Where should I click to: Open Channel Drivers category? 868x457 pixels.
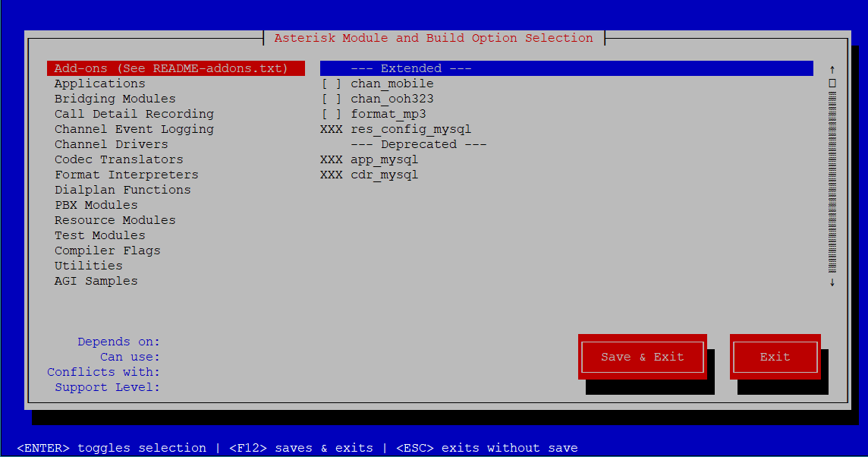tap(112, 144)
